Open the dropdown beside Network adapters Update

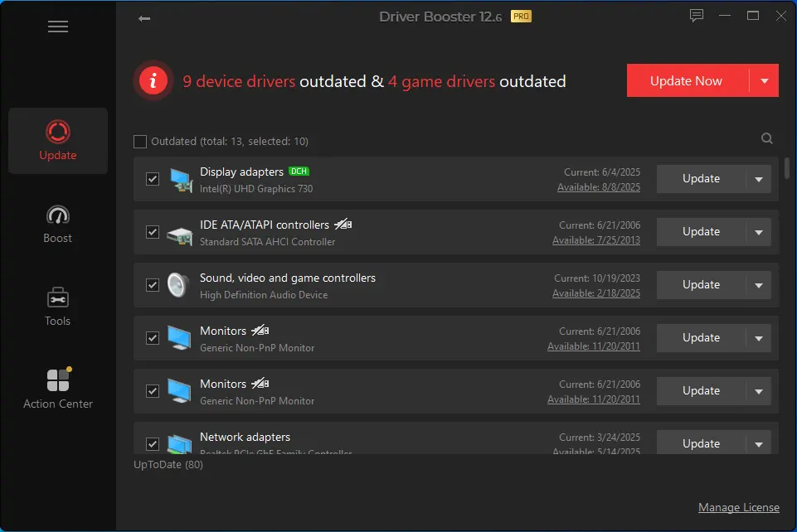click(759, 444)
